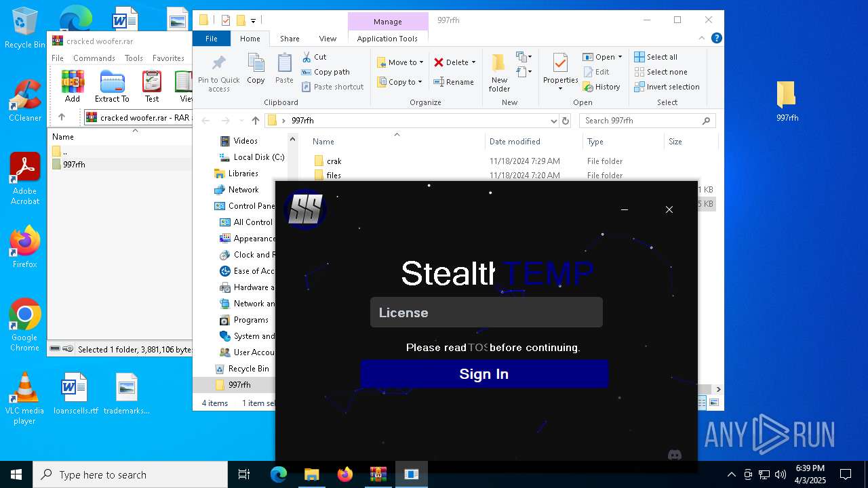This screenshot has width=868, height=488.
Task: Click Add icon in WinRAR toolbar
Action: click(73, 87)
